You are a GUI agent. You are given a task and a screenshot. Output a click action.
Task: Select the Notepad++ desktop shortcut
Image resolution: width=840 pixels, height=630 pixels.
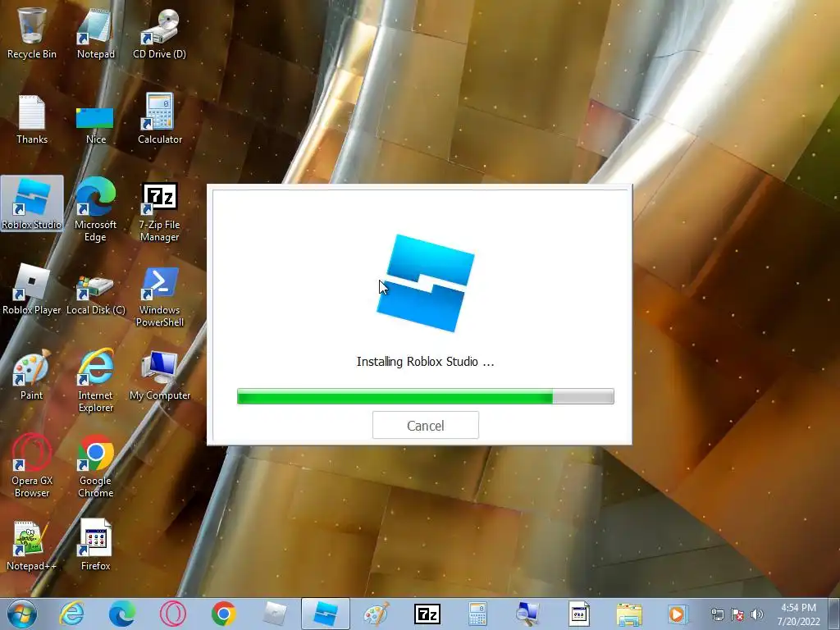pos(32,546)
